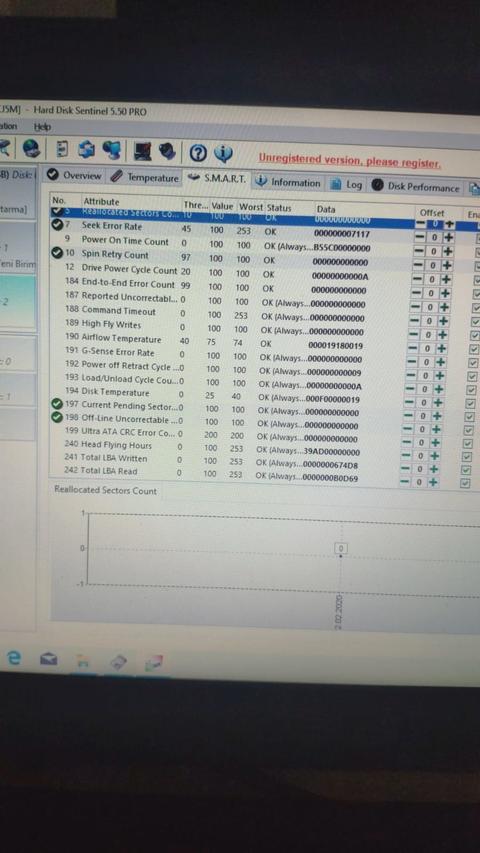Screen dimensions: 480x853
Task: Sort by the Worst column header
Action: click(x=251, y=207)
